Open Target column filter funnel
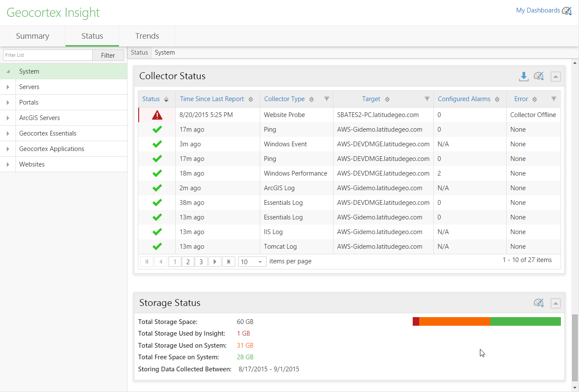 coord(427,99)
